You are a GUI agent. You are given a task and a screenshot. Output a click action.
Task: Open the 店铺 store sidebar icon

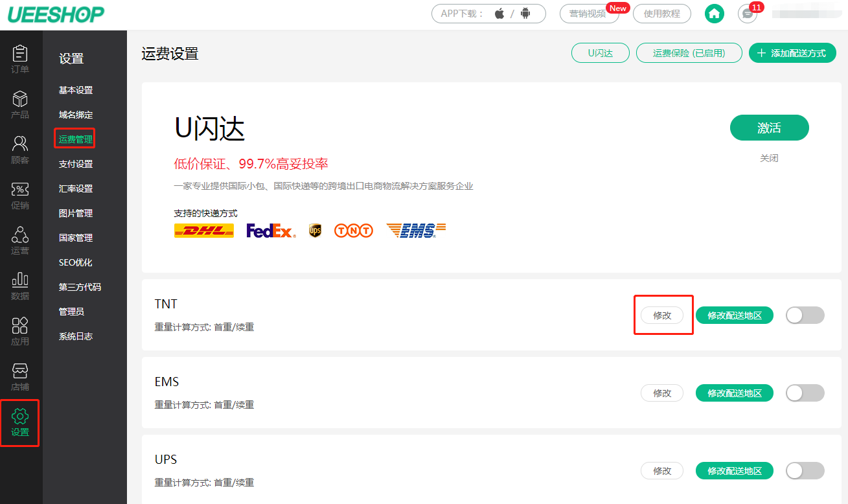coord(20,376)
